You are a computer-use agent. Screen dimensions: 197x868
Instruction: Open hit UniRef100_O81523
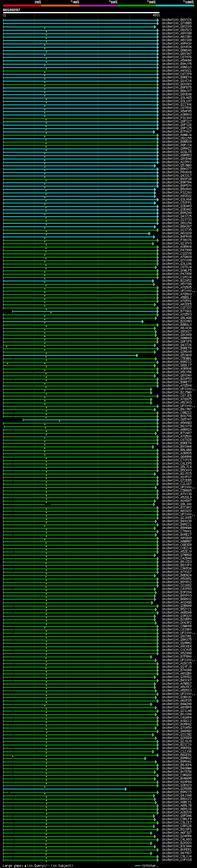pos(177,30)
